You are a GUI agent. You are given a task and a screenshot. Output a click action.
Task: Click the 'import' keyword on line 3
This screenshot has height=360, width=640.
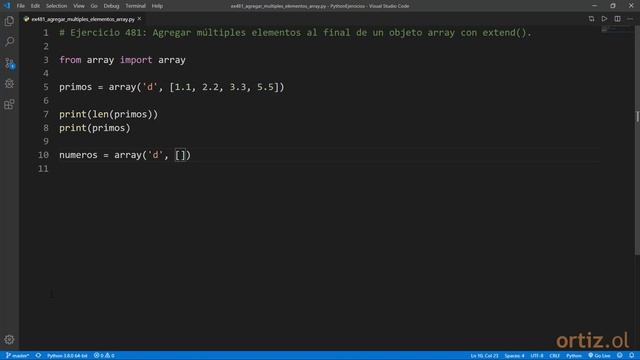point(136,60)
